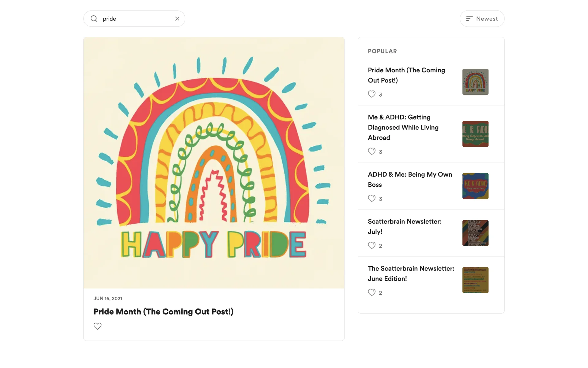Click the June Edition newsletter thumbnail
This screenshot has height=368, width=588.
475,280
